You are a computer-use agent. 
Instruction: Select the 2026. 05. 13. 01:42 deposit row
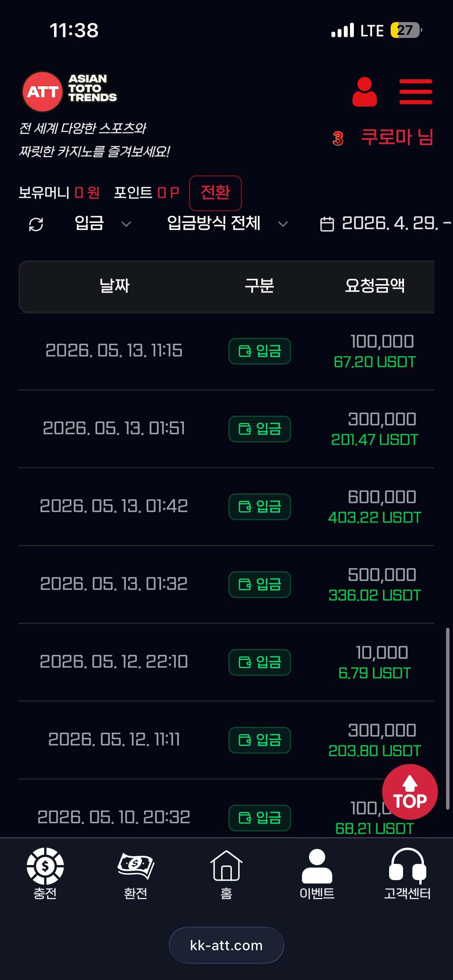pos(226,507)
